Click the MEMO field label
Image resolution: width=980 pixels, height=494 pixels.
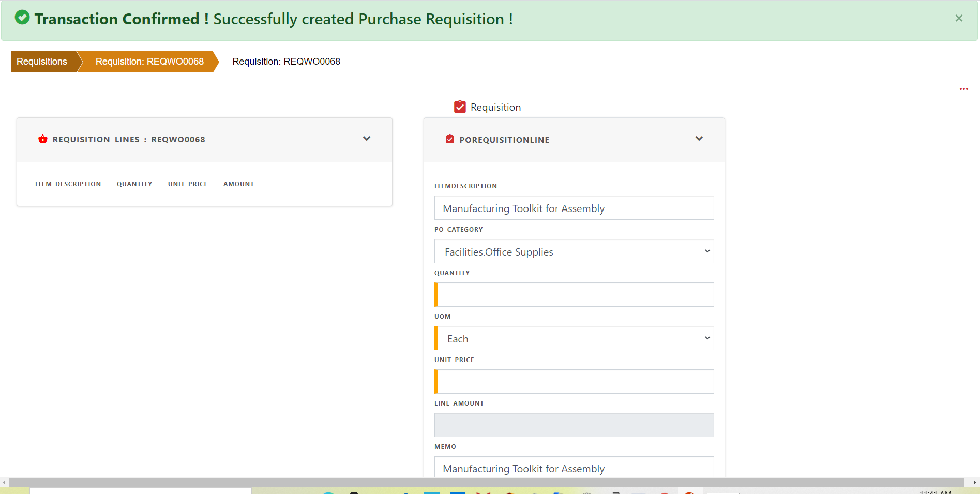pos(445,447)
